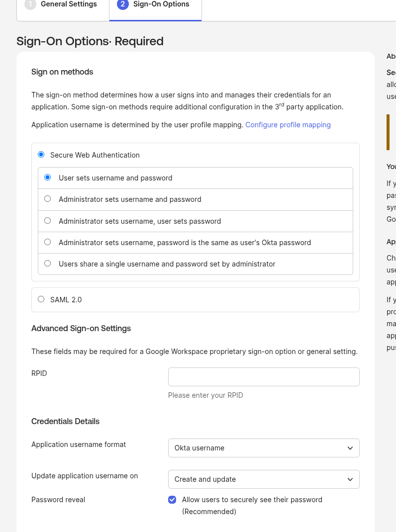Expand the Update application username on dropdown
This screenshot has width=396, height=532.
(264, 479)
